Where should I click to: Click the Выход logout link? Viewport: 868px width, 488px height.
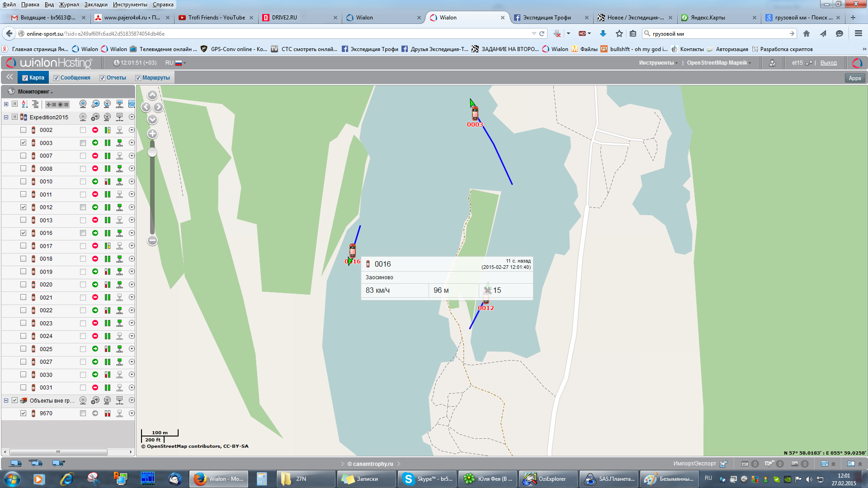click(828, 63)
